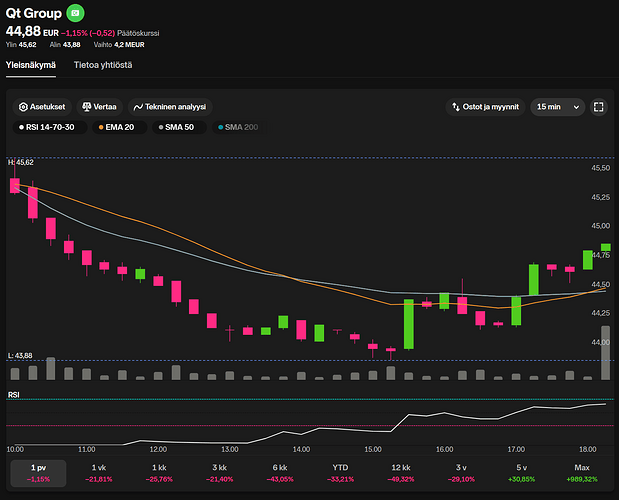Expand the chart to fullscreen

pyautogui.click(x=598, y=107)
